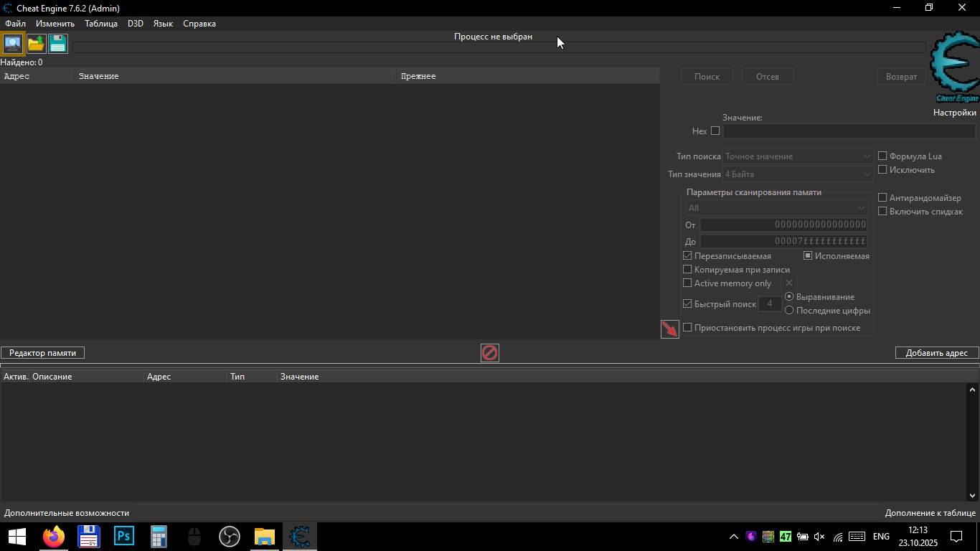Click the open process computer icon
Screen dimensions: 980x551
[13, 44]
